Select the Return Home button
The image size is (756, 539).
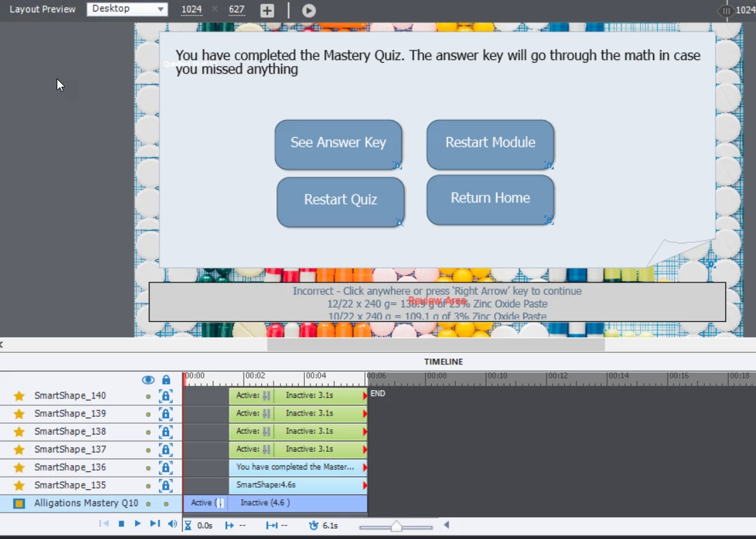coord(491,200)
